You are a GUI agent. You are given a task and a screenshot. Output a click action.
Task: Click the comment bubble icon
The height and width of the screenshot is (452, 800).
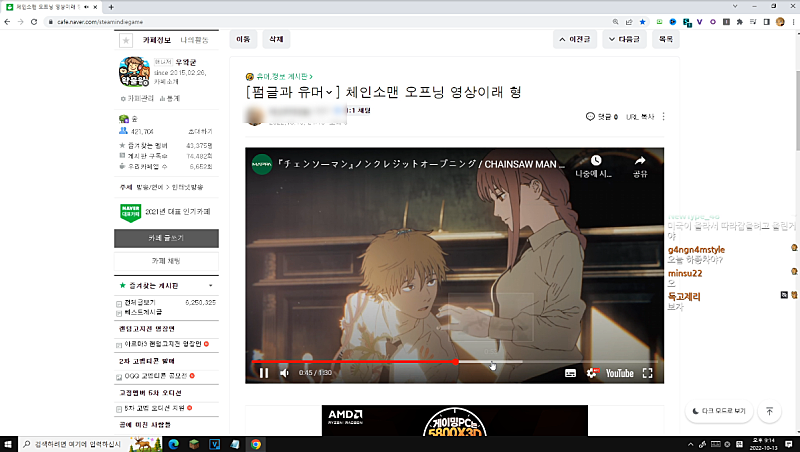590,117
